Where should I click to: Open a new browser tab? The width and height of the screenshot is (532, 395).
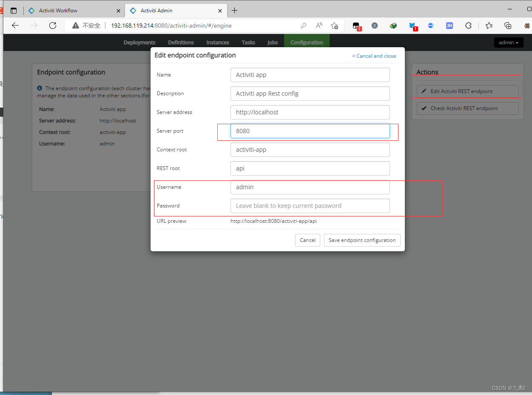(234, 11)
